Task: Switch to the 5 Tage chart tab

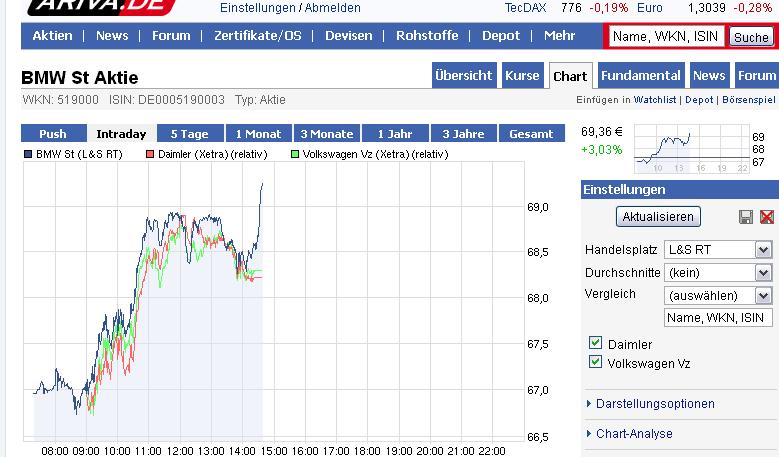Action: click(189, 133)
